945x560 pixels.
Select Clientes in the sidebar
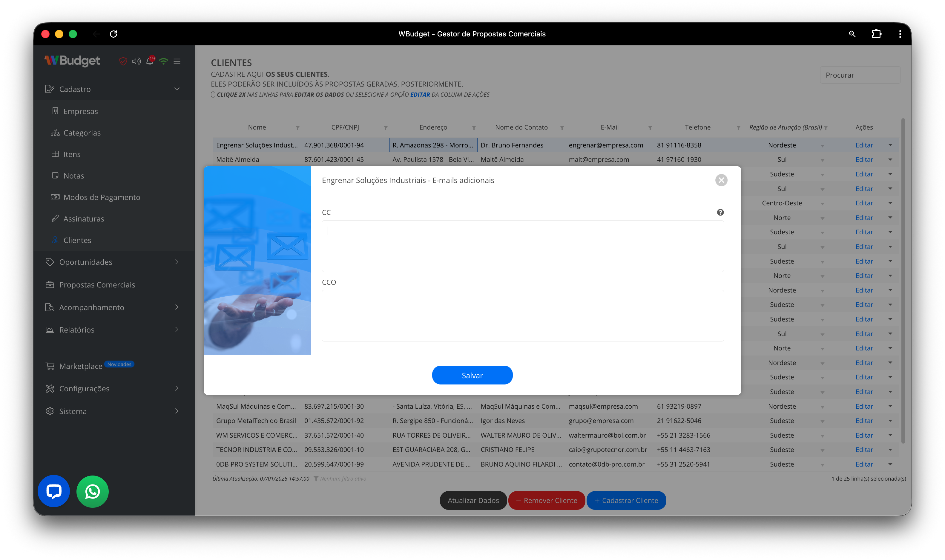tap(77, 240)
